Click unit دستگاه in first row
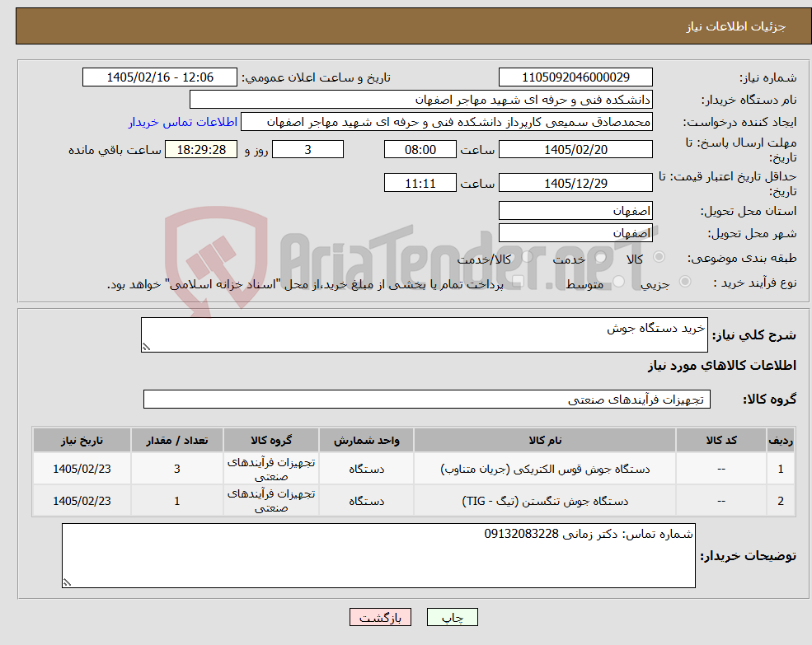812x645 pixels. point(366,469)
